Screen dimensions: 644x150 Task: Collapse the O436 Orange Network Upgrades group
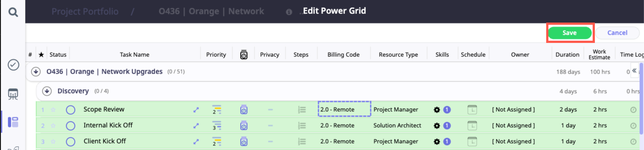point(36,72)
